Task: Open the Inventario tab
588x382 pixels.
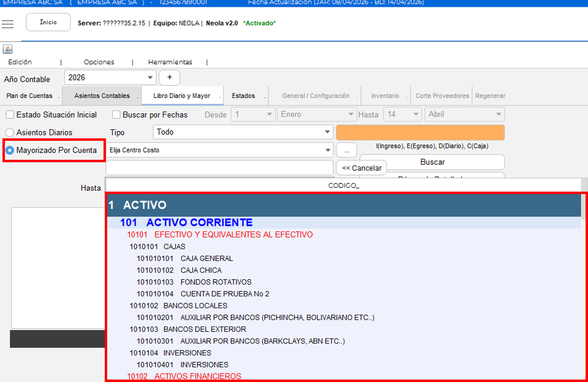Action: 385,95
